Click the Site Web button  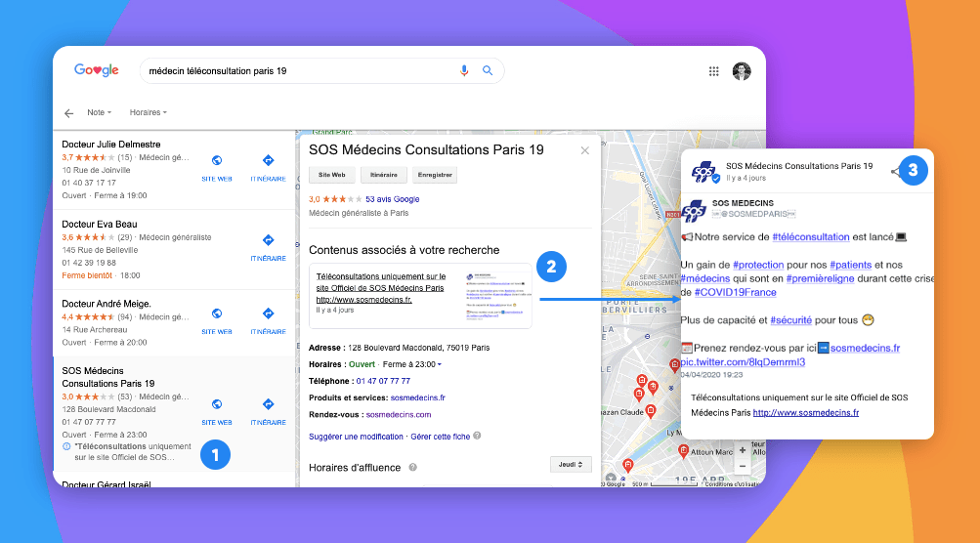332,175
